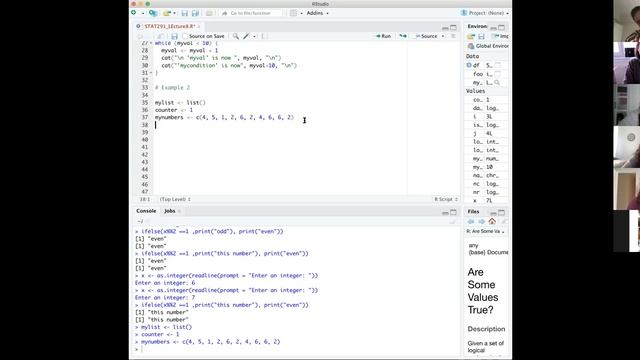The width and height of the screenshot is (640, 360).
Task: Click the code tools wand icon
Action: tap(246, 36)
